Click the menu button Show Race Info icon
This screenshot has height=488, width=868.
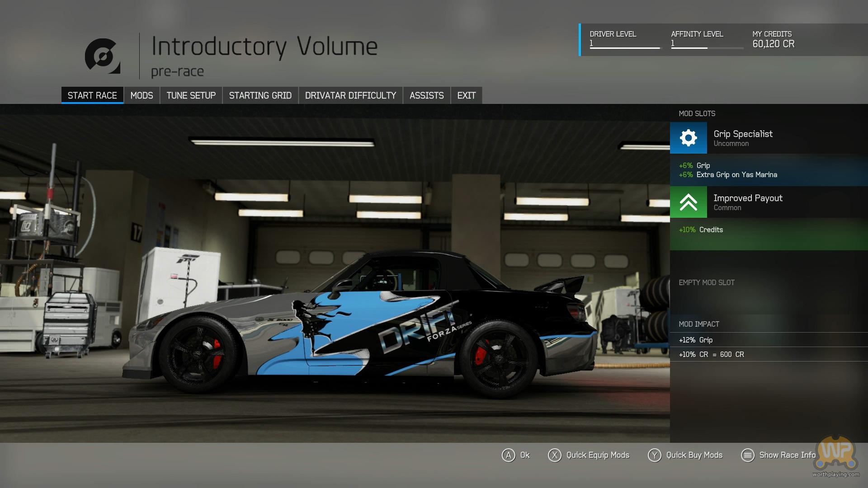click(747, 455)
